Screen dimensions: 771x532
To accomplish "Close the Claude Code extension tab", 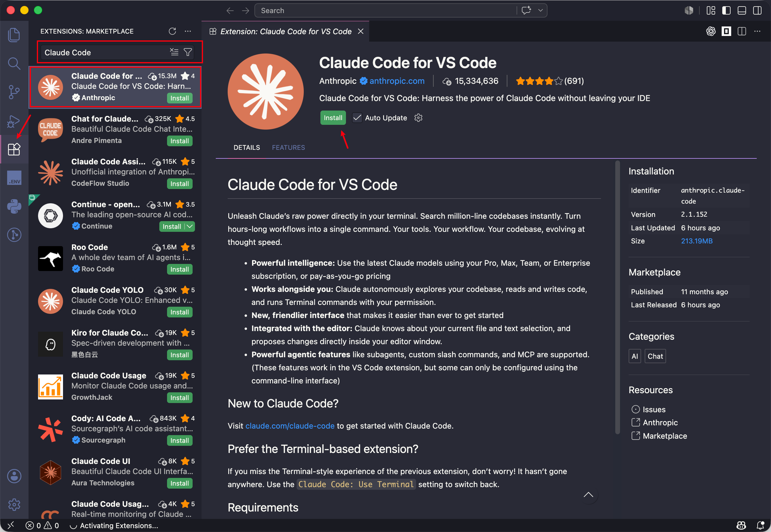I will [361, 31].
